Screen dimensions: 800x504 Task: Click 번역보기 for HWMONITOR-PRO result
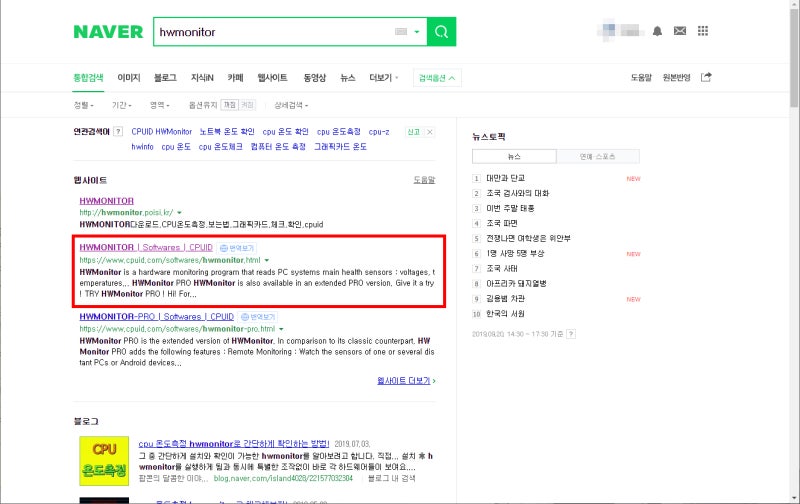click(258, 317)
